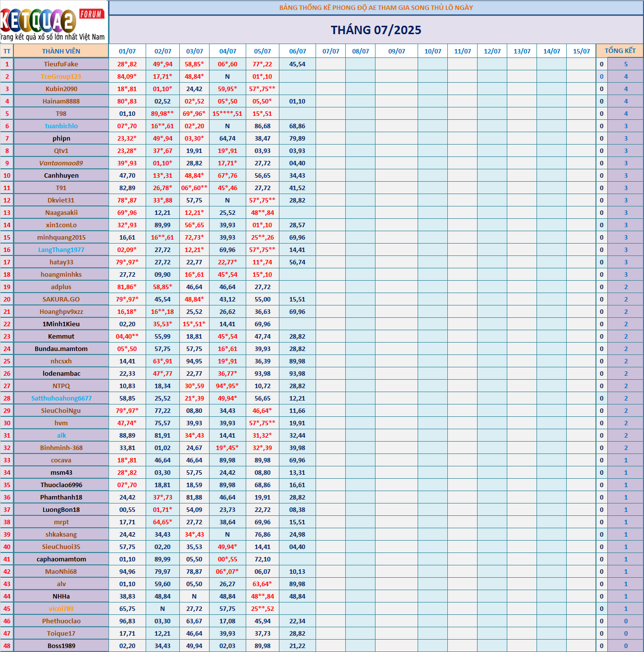Viewport: 644px width, 652px height.
Task: Click cell 77*,22 in TieufuFake row
Action: point(263,64)
